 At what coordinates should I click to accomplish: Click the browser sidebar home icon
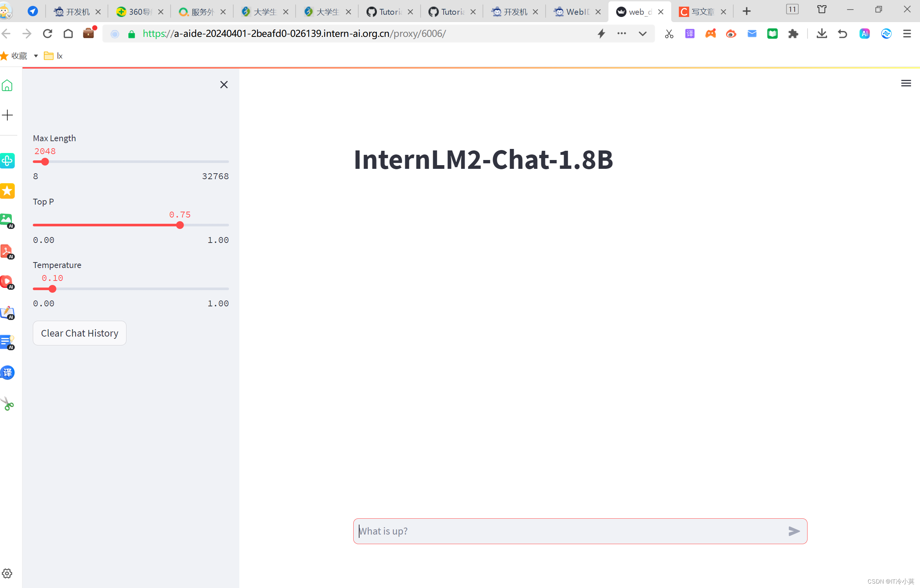point(7,85)
